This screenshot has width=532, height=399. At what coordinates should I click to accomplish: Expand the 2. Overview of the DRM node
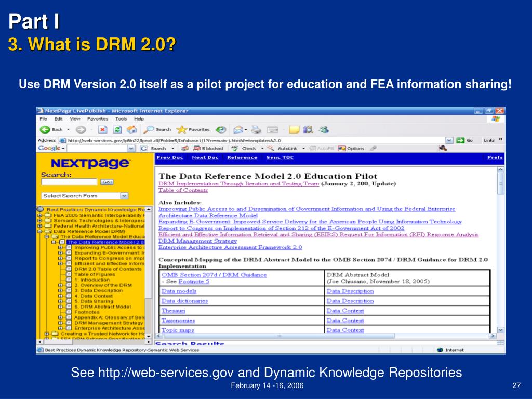pyautogui.click(x=60, y=285)
